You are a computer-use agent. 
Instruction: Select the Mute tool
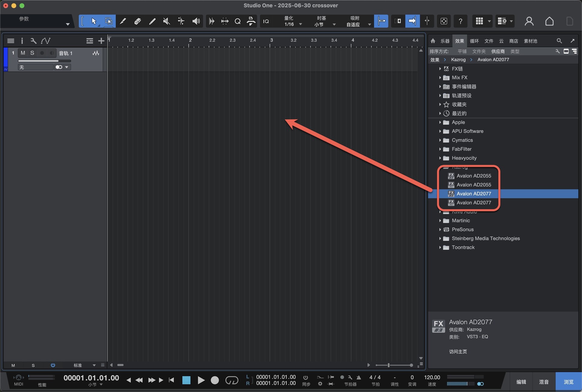coord(166,21)
